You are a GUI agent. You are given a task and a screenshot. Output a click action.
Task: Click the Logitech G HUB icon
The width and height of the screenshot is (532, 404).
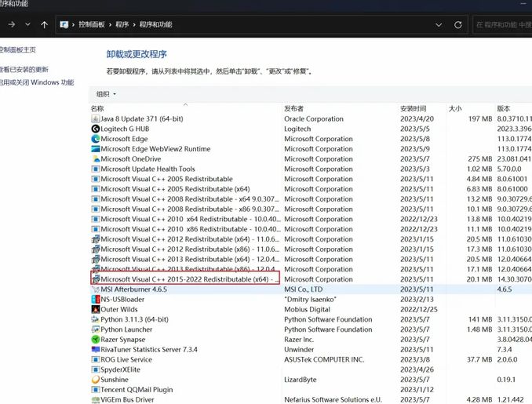(95, 129)
